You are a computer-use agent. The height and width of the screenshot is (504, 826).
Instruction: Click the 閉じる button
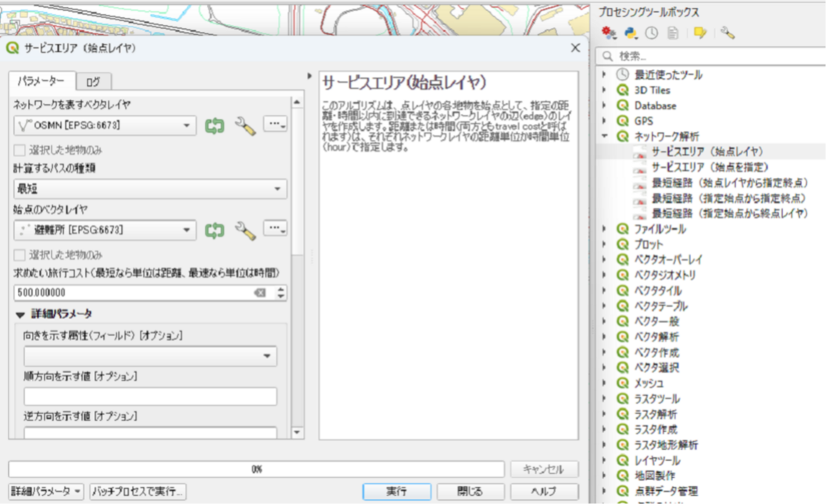point(470,491)
